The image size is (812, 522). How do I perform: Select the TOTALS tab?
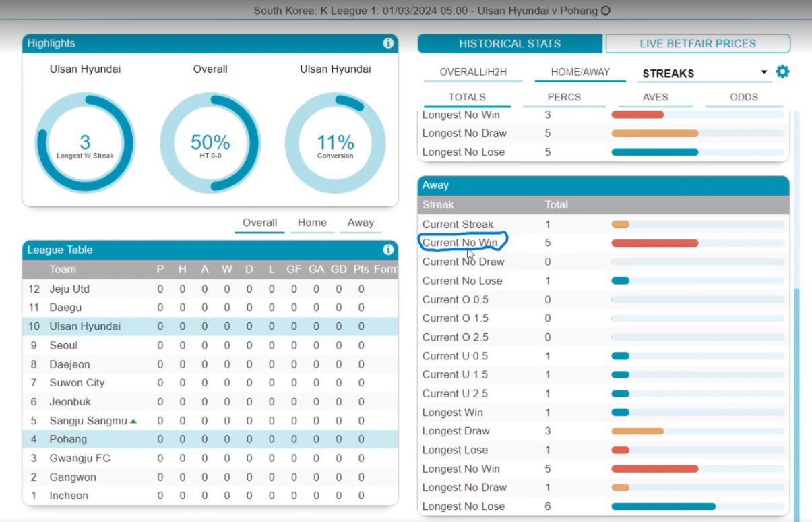coord(467,97)
